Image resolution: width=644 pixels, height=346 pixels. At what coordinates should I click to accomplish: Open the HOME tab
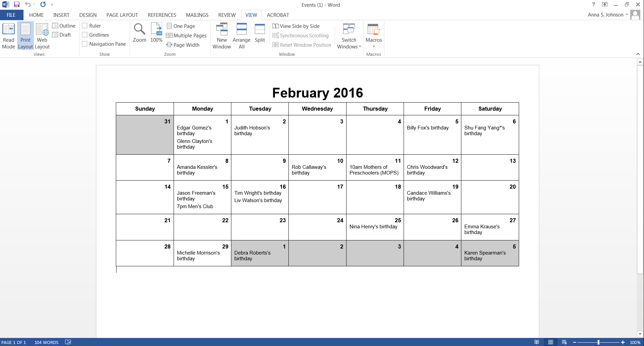click(36, 15)
